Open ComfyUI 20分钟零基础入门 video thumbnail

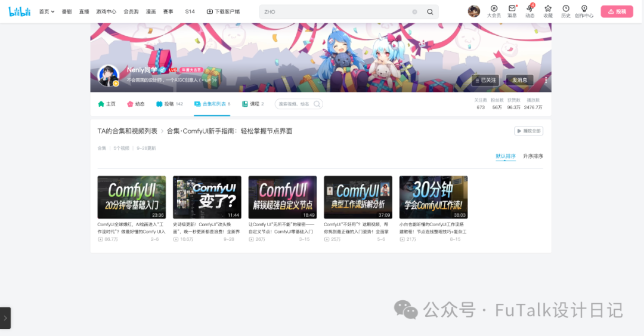pos(131,198)
